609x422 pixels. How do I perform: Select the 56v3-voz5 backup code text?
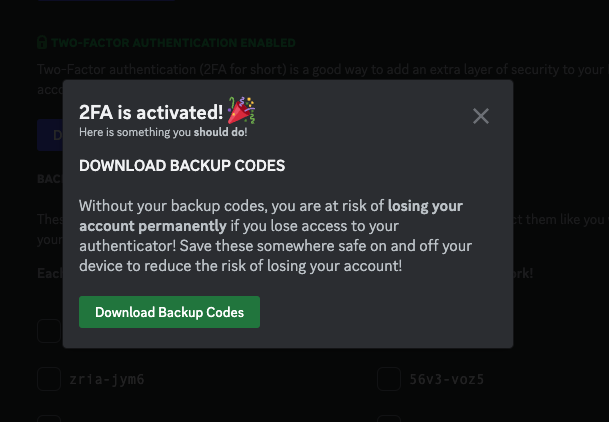click(447, 380)
